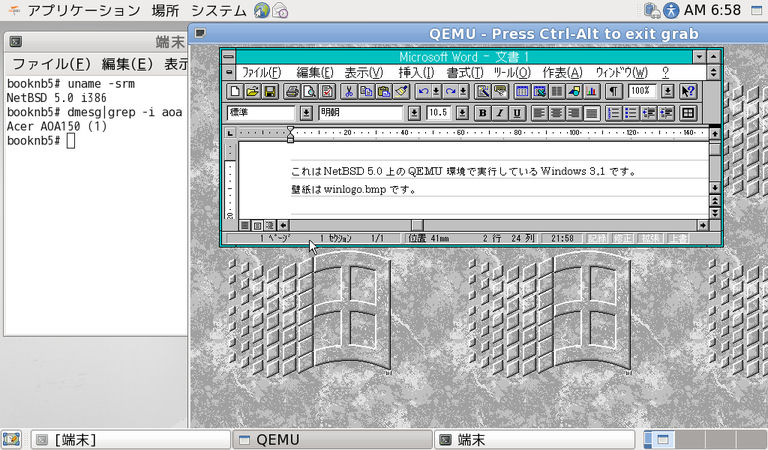This screenshot has height=450, width=768.
Task: Open the style 標準 dropdown arrow
Action: pyautogui.click(x=306, y=113)
